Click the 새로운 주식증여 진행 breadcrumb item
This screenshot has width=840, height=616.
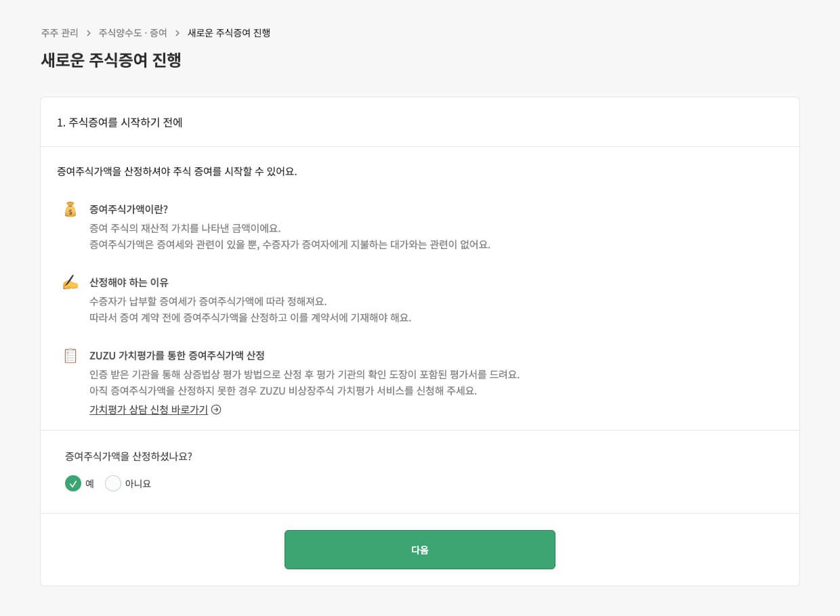(229, 32)
